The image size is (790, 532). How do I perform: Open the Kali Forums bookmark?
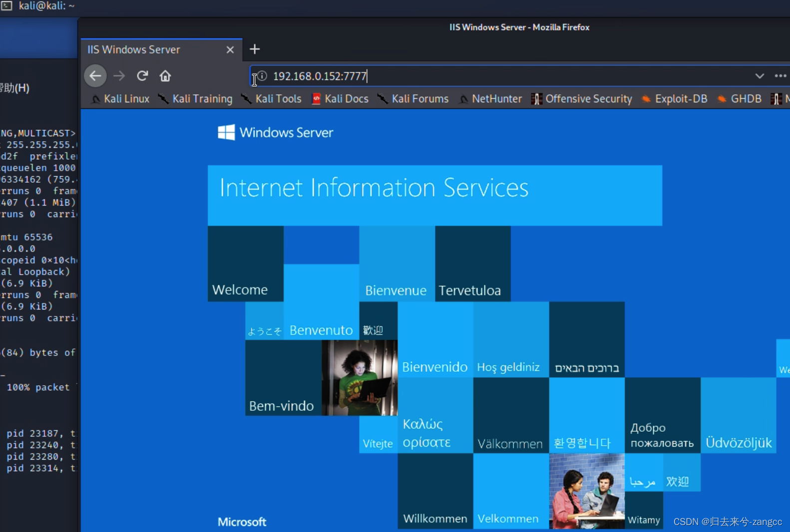point(413,99)
